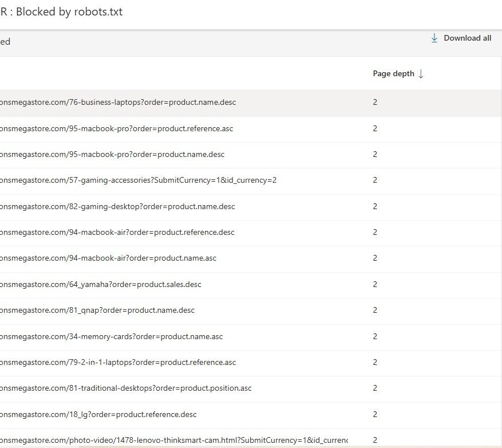Sort by the Page depth arrow icon
Image resolution: width=502 pixels, height=448 pixels.
[x=421, y=74]
